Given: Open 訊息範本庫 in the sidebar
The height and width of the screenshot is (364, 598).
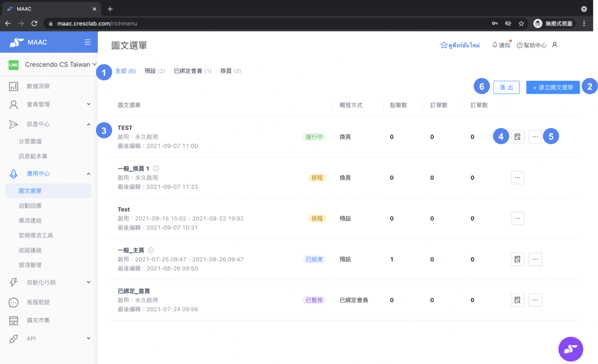Looking at the screenshot, I should pyautogui.click(x=33, y=156).
